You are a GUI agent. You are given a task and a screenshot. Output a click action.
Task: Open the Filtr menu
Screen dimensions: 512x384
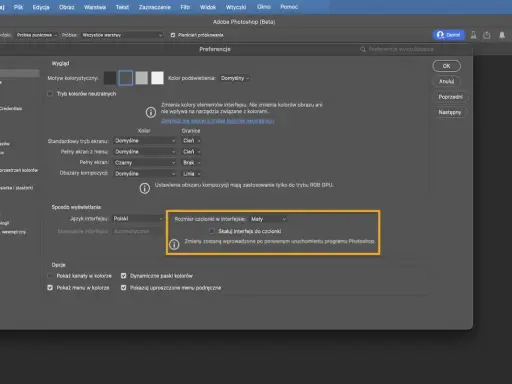pos(185,7)
